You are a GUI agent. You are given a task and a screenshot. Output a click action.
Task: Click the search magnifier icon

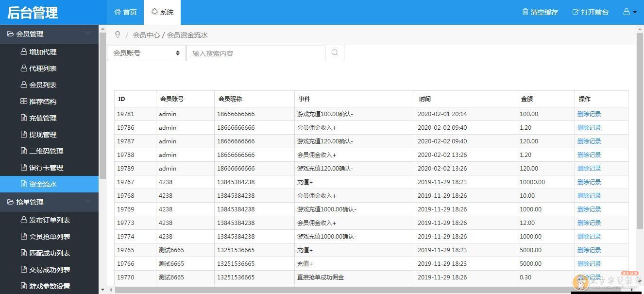pos(334,52)
